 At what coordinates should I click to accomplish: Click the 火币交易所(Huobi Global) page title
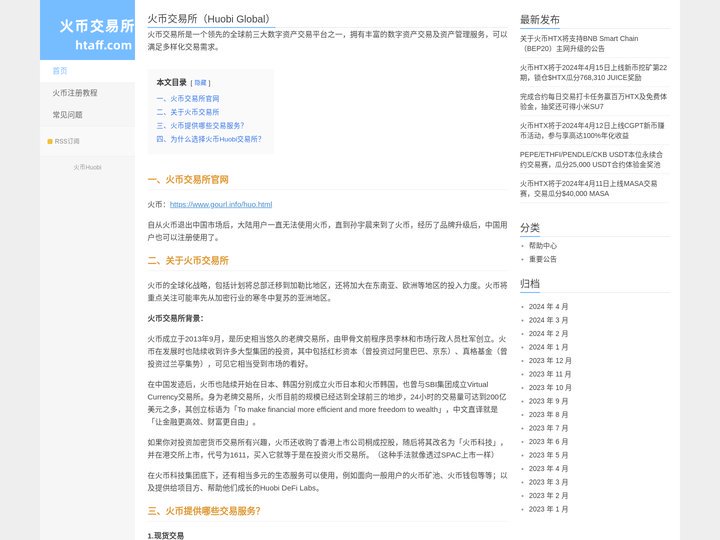210,19
